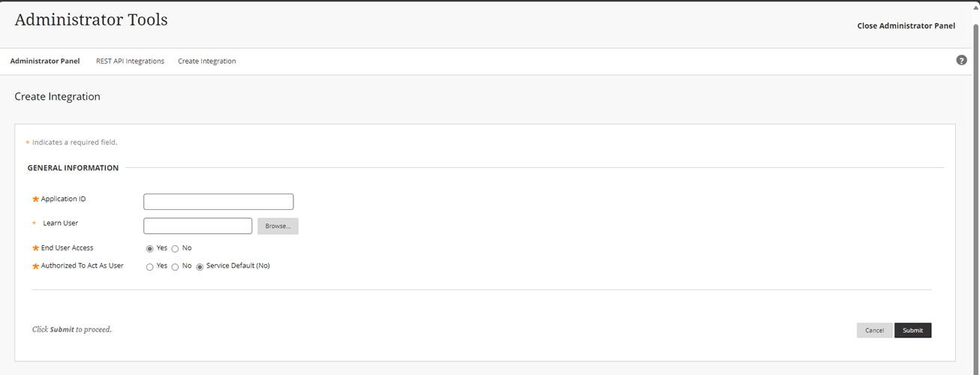
Task: Click the Browse... button
Action: [278, 226]
